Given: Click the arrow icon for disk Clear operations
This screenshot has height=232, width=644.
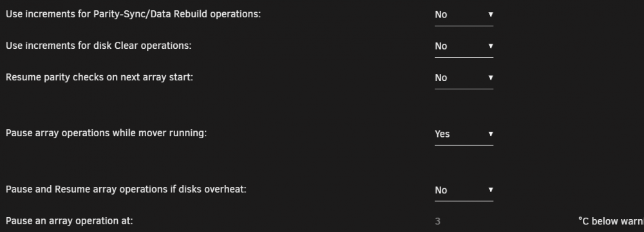Looking at the screenshot, I should point(490,46).
